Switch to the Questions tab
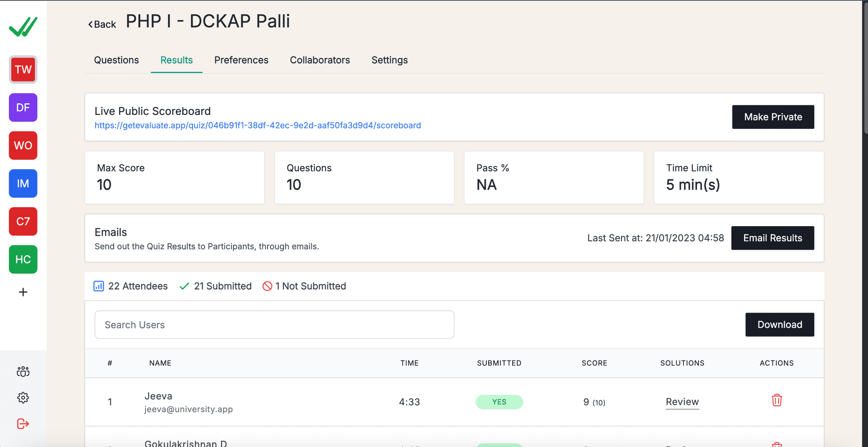The width and height of the screenshot is (868, 447). pyautogui.click(x=116, y=60)
